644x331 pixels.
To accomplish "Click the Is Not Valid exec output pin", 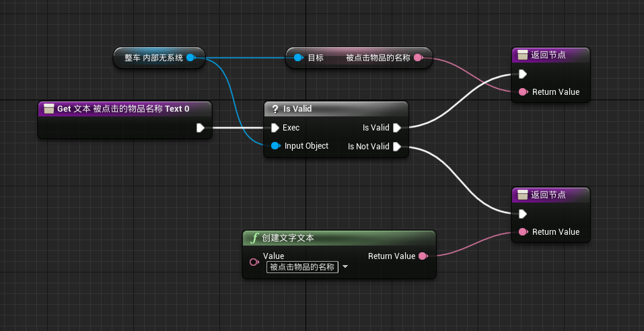I will coord(397,147).
